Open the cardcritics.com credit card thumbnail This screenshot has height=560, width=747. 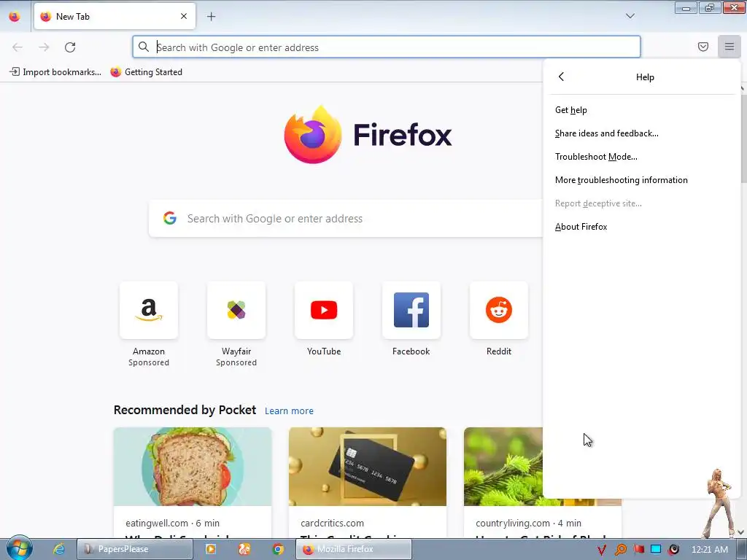click(x=368, y=467)
